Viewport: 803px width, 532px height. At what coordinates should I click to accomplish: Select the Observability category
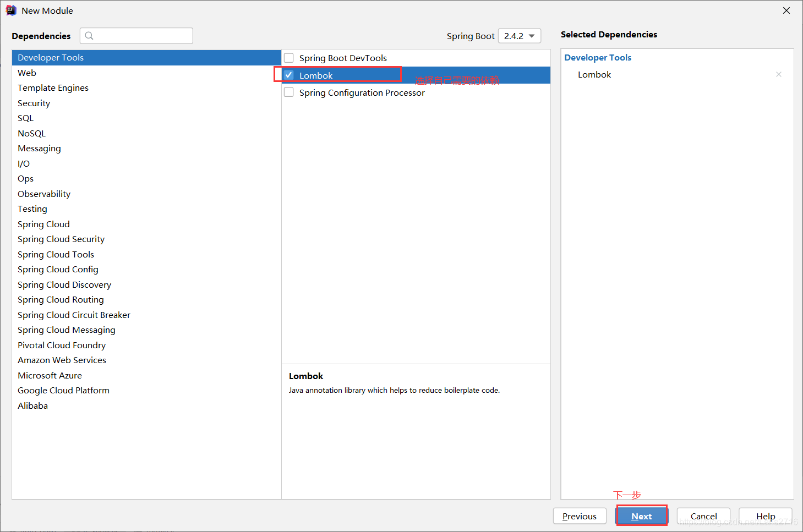point(146,194)
